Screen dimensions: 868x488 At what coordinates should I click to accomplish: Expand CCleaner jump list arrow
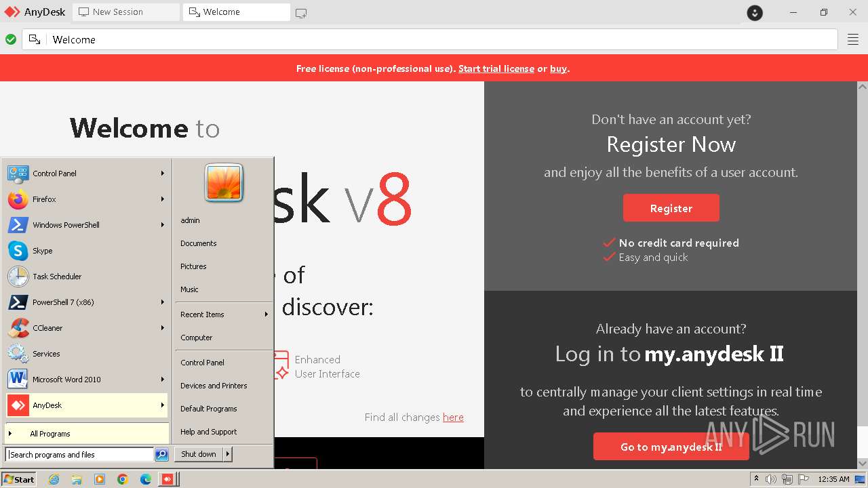pos(163,328)
